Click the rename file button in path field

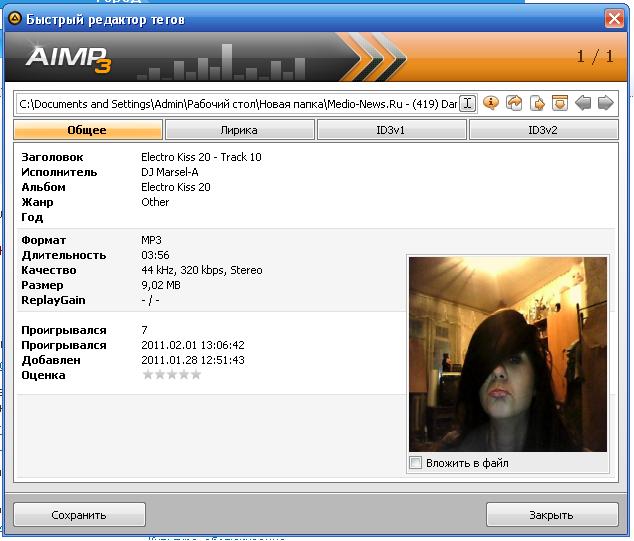click(467, 104)
